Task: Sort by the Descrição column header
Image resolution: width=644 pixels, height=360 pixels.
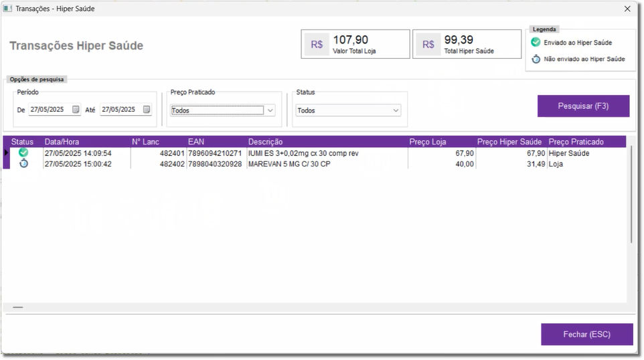Action: 265,142
